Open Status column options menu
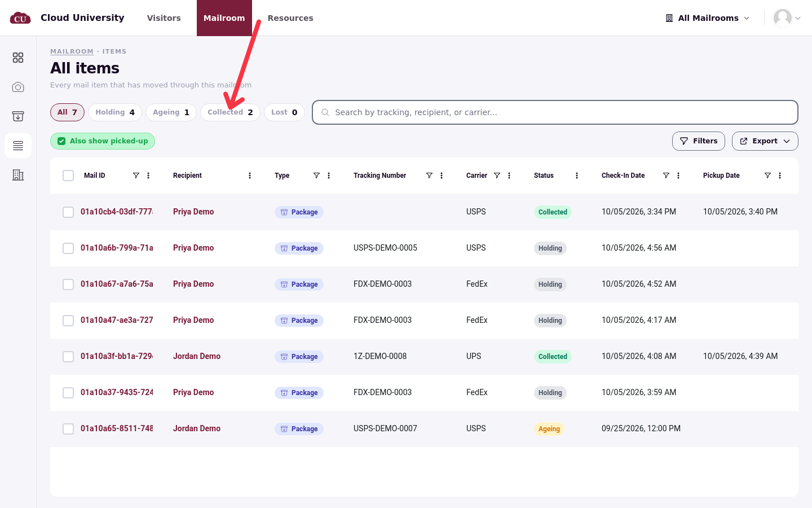This screenshot has height=508, width=812. [577, 176]
